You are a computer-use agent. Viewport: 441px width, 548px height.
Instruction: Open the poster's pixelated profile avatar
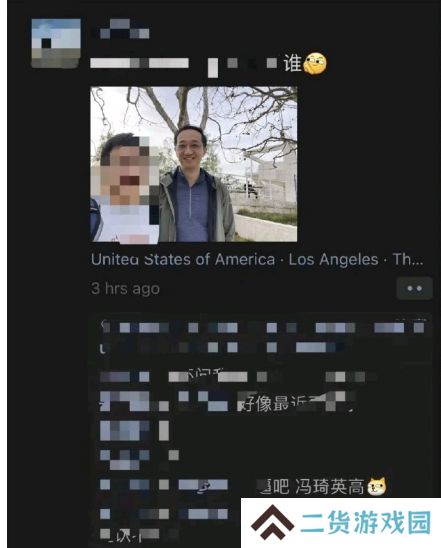click(x=56, y=43)
